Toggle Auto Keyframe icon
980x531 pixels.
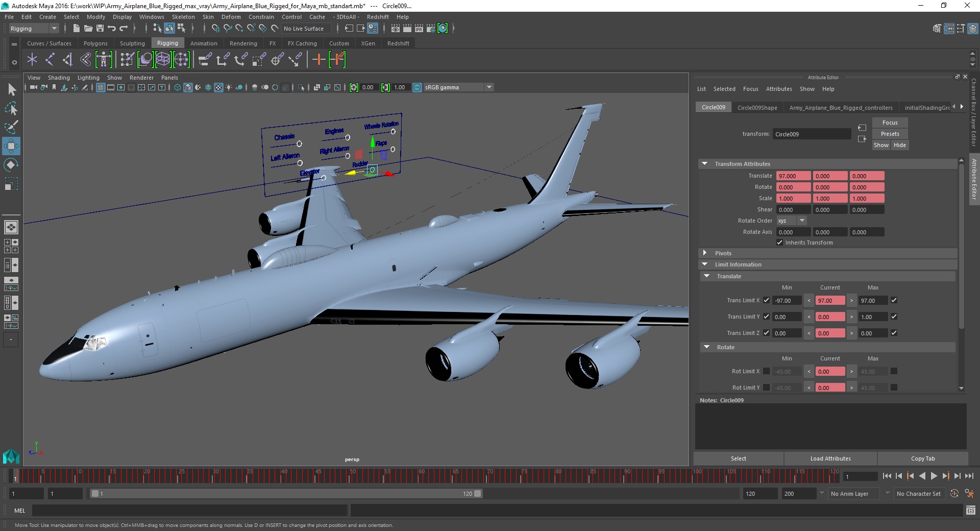click(954, 494)
